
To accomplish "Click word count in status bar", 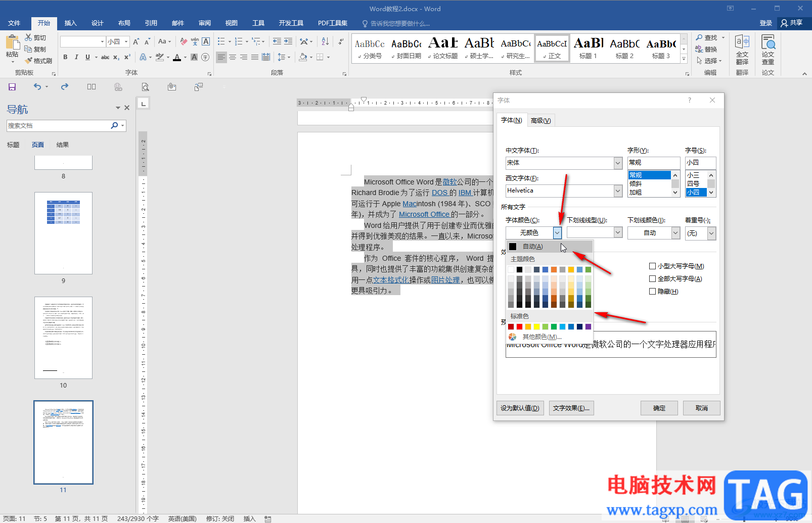I will click(x=138, y=518).
